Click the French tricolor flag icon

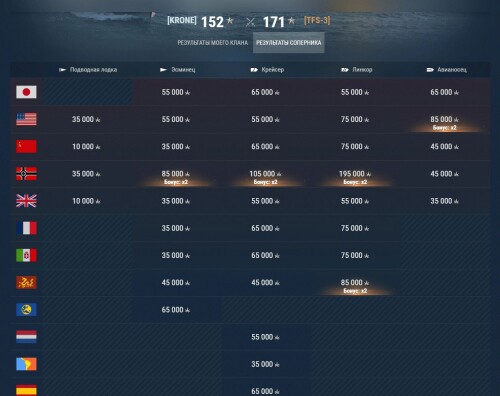26,228
